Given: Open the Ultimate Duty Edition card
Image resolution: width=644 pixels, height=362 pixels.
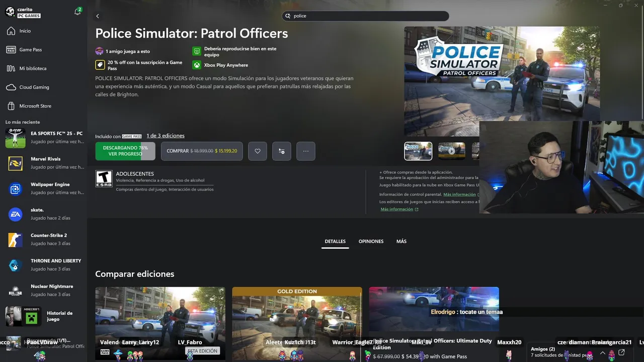Looking at the screenshot, I should [x=434, y=323].
